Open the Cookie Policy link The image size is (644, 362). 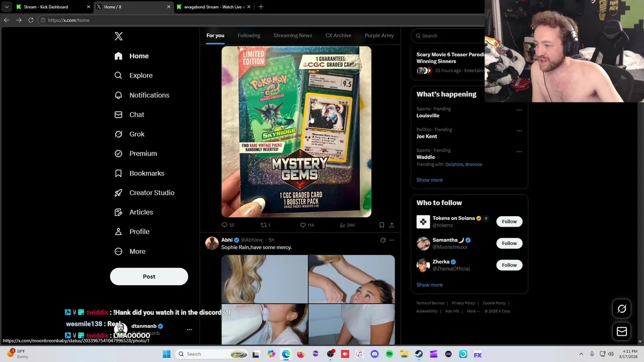click(494, 303)
